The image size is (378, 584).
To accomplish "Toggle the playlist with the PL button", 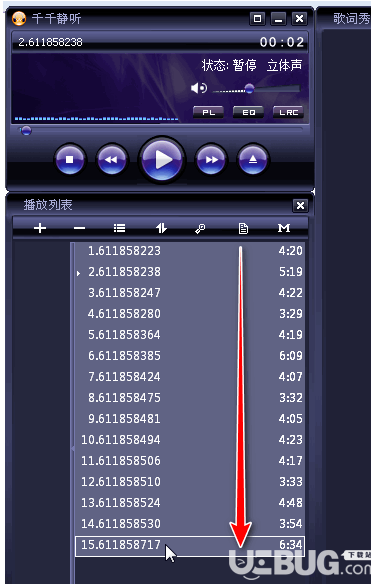I will click(x=208, y=112).
